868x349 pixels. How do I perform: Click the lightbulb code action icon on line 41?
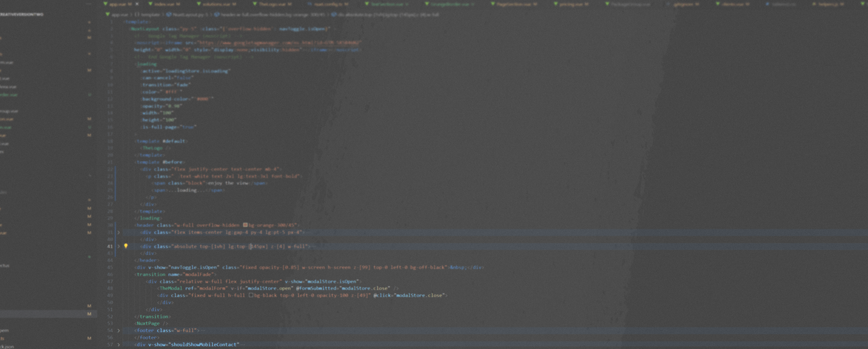[126, 246]
